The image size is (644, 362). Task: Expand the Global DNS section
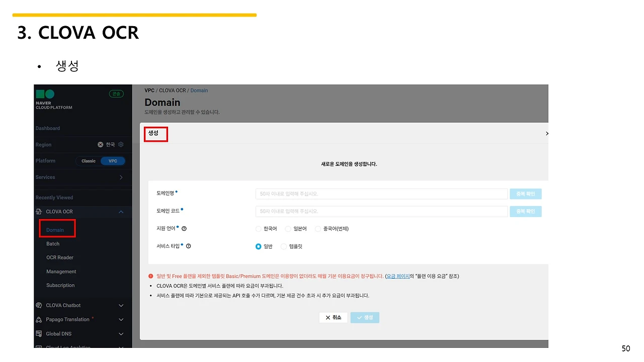pos(121,333)
